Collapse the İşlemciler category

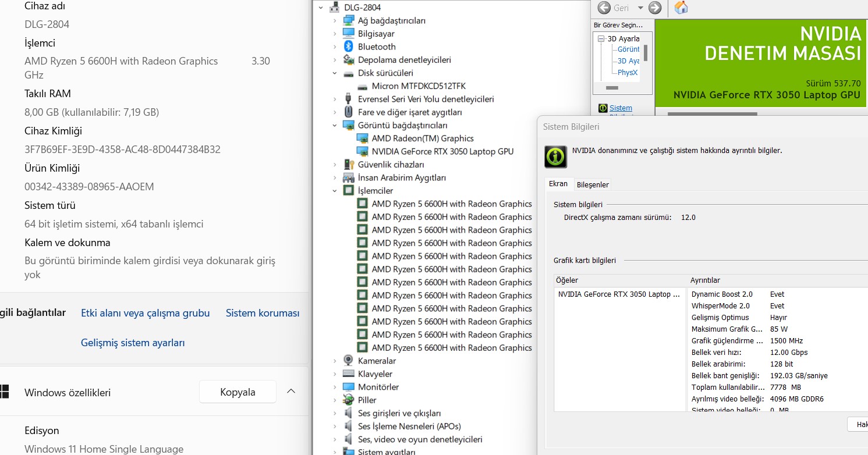[335, 191]
